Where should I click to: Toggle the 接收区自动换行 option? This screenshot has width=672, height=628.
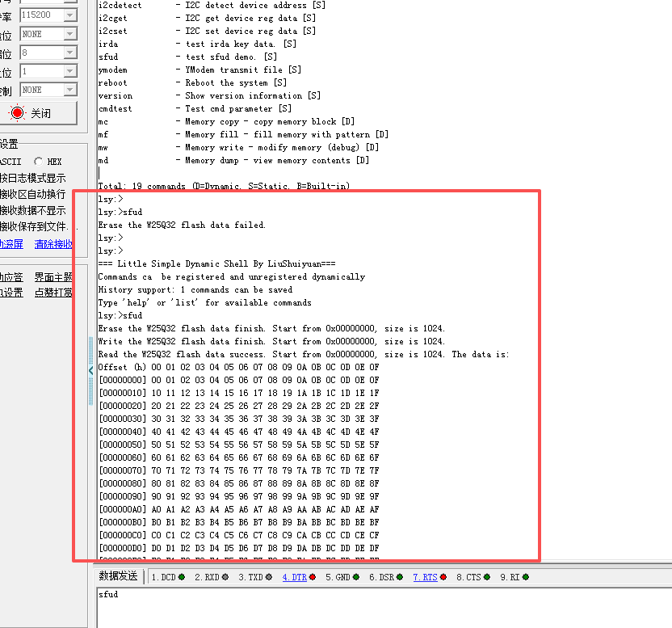tap(32, 194)
